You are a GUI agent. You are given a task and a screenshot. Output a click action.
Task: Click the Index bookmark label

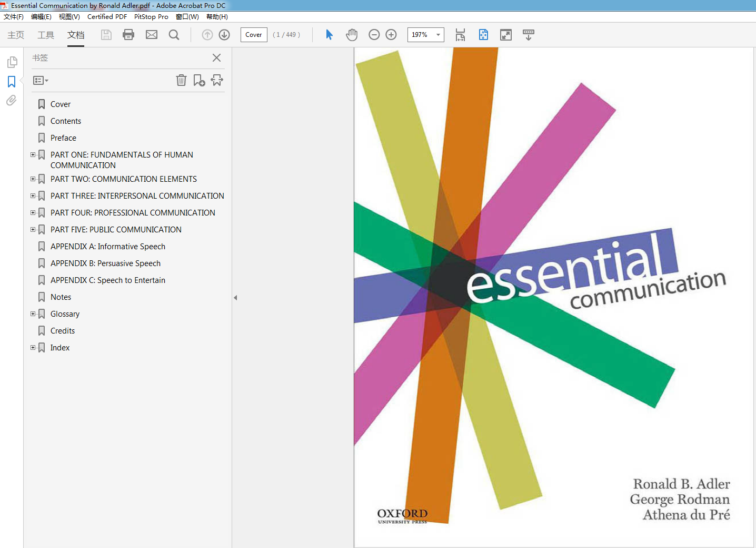click(60, 348)
